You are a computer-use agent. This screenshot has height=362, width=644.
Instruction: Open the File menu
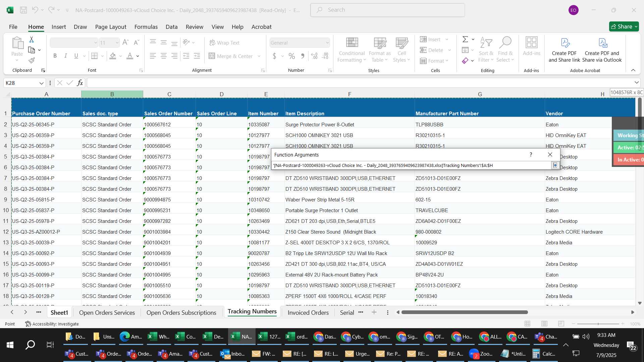coord(13,27)
